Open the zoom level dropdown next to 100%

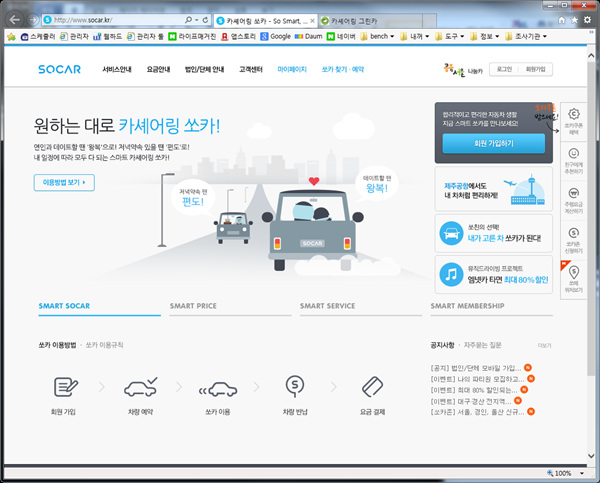coord(582,473)
